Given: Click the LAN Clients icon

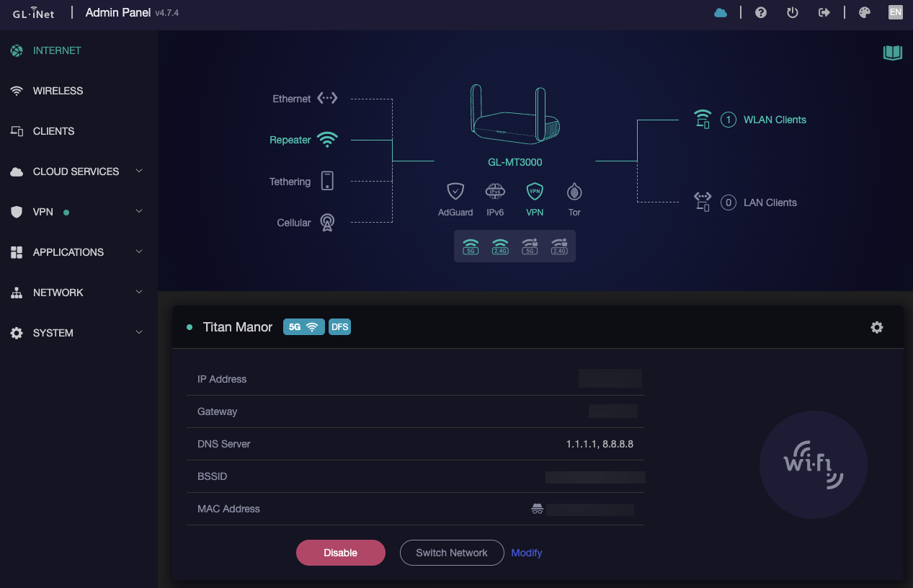Looking at the screenshot, I should click(x=703, y=202).
